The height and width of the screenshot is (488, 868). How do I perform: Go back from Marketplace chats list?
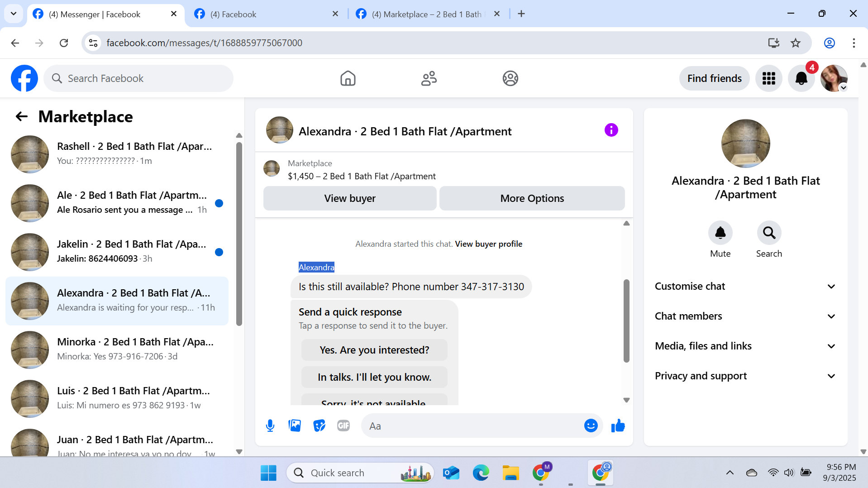21,117
